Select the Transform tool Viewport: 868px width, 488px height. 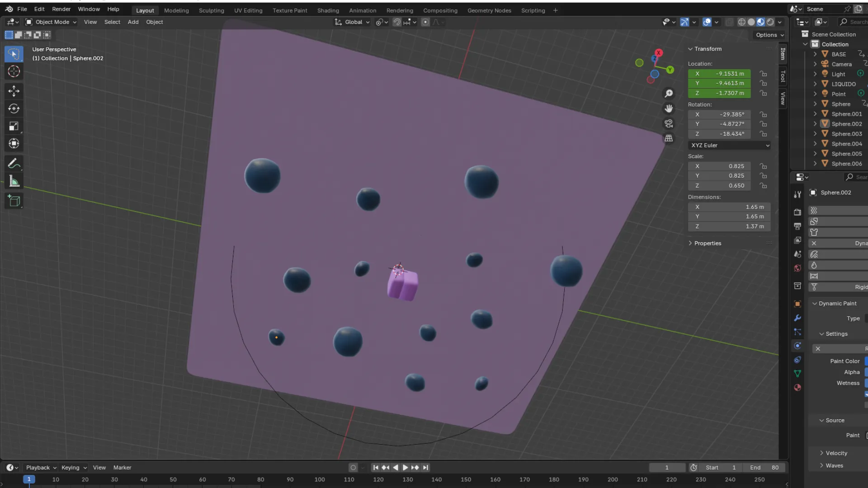coord(14,144)
